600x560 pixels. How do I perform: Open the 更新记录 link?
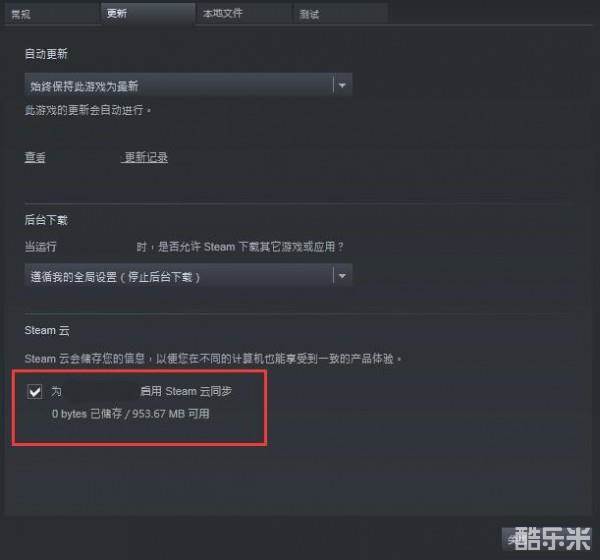(146, 157)
